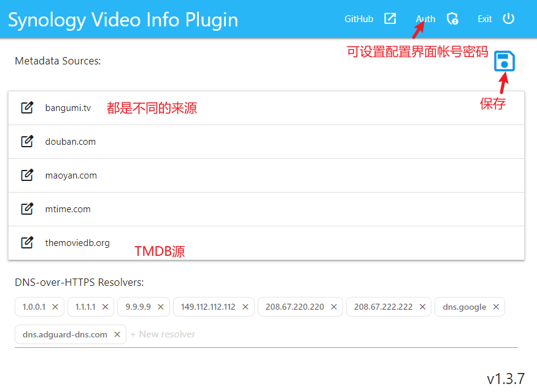
Task: Click the DNS-over-HTTPS Resolvers heading
Action: pyautogui.click(x=79, y=282)
